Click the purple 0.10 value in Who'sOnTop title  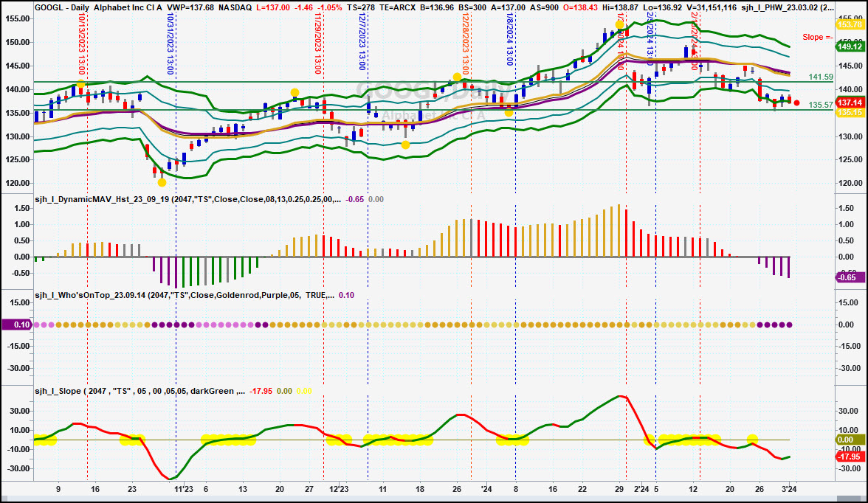[x=347, y=295]
